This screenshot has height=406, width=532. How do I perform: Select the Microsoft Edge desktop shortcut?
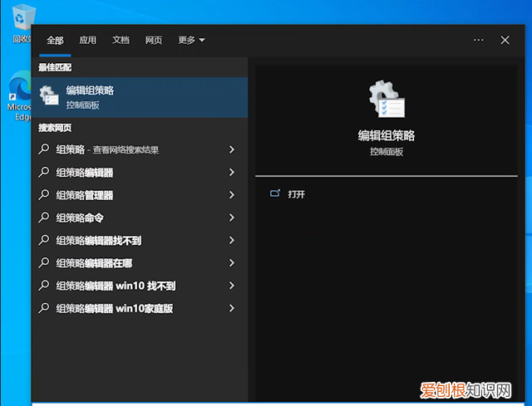(19, 96)
